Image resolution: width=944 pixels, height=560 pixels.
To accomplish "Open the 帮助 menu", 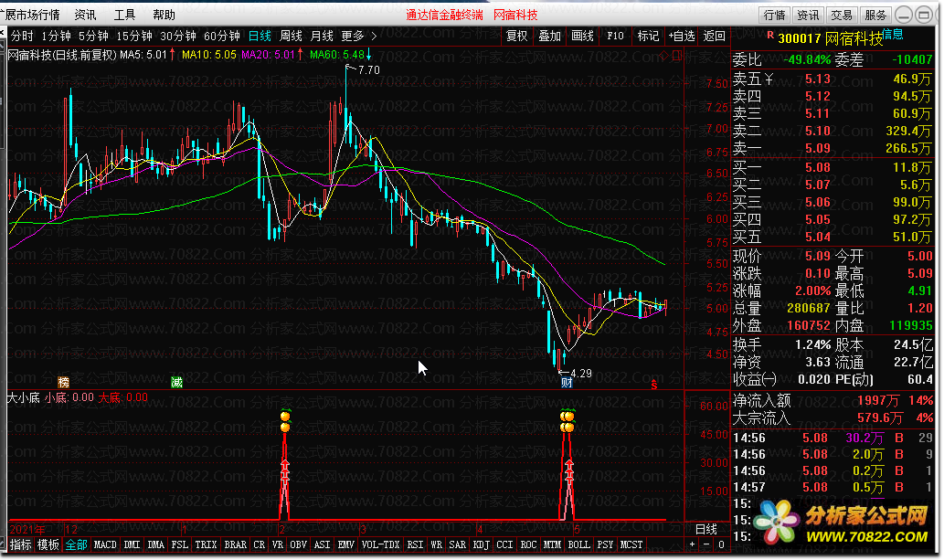I will click(x=164, y=15).
